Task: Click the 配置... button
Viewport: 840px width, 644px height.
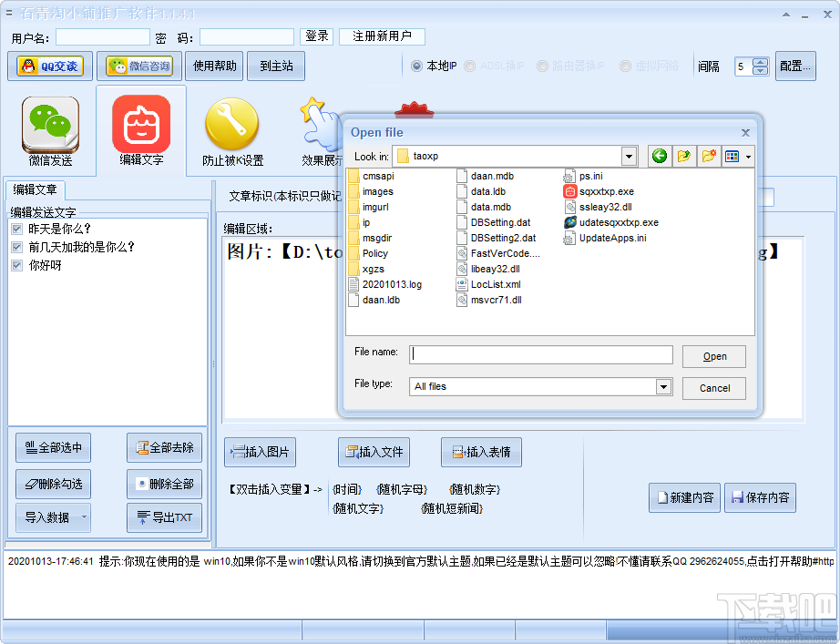Action: click(x=795, y=66)
